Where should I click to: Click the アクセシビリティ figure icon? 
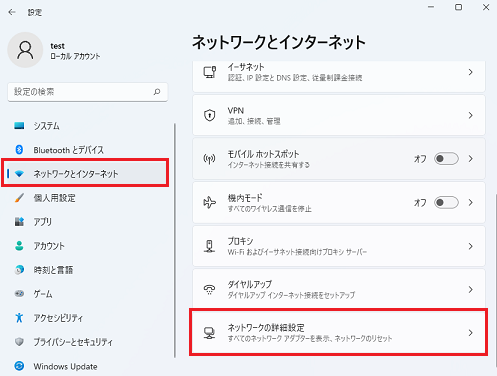(19, 318)
